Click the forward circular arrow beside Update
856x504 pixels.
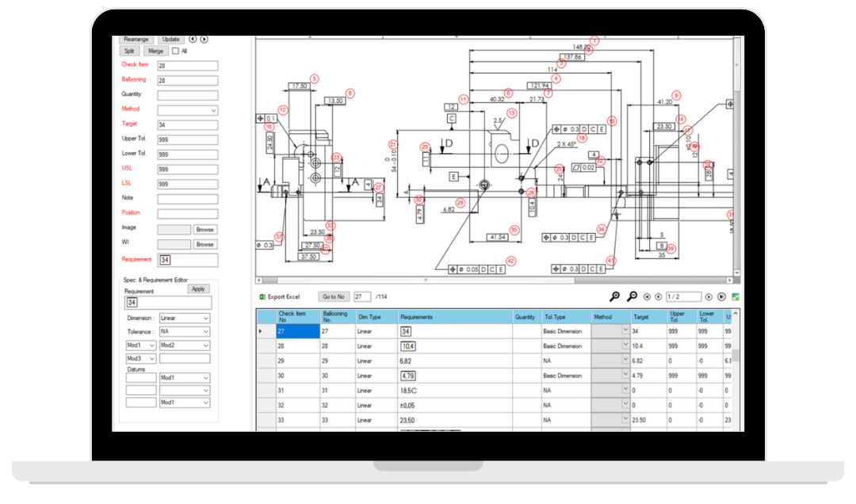204,39
